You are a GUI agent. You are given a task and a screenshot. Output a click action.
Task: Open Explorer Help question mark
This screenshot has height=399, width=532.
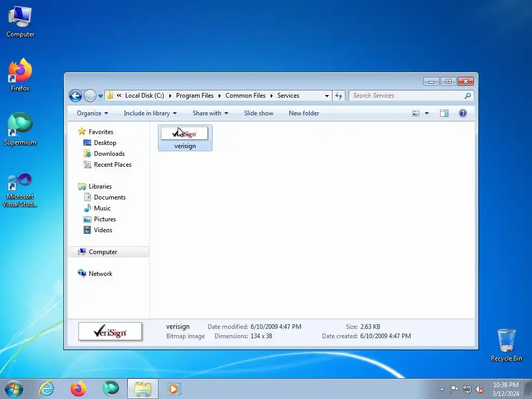(463, 113)
